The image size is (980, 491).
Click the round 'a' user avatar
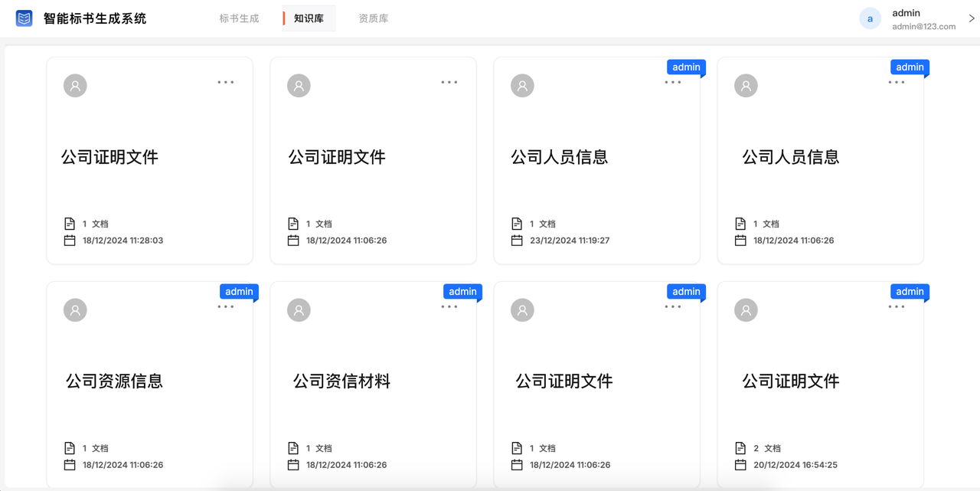pyautogui.click(x=870, y=19)
